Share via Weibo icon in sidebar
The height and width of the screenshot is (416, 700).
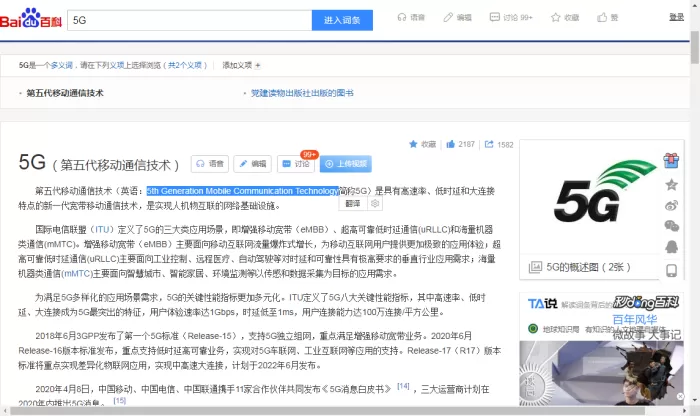(671, 205)
